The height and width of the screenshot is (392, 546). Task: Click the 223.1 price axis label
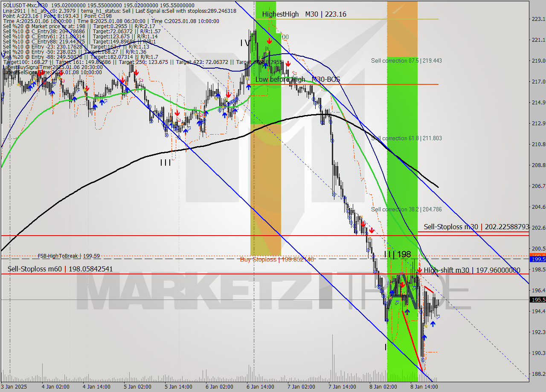coord(538,19)
